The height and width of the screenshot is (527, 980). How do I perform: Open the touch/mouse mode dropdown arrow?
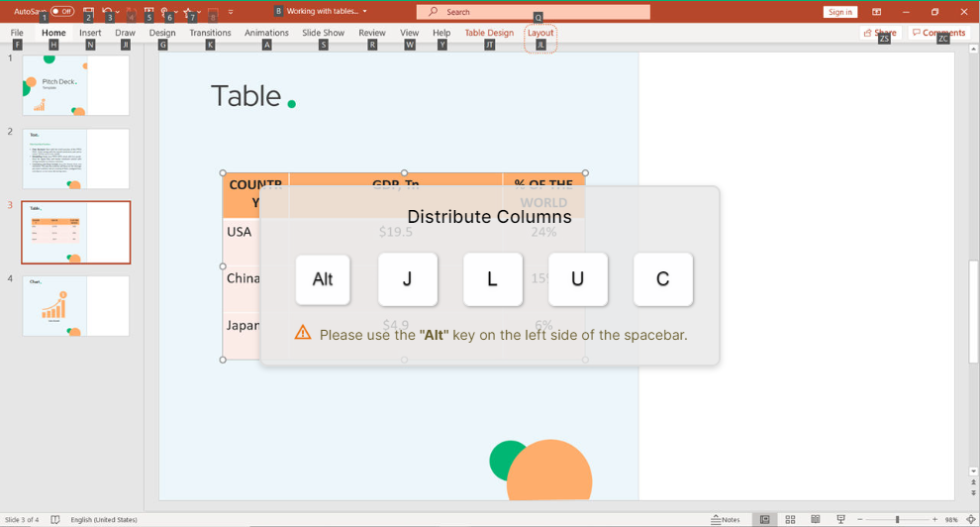(x=176, y=11)
